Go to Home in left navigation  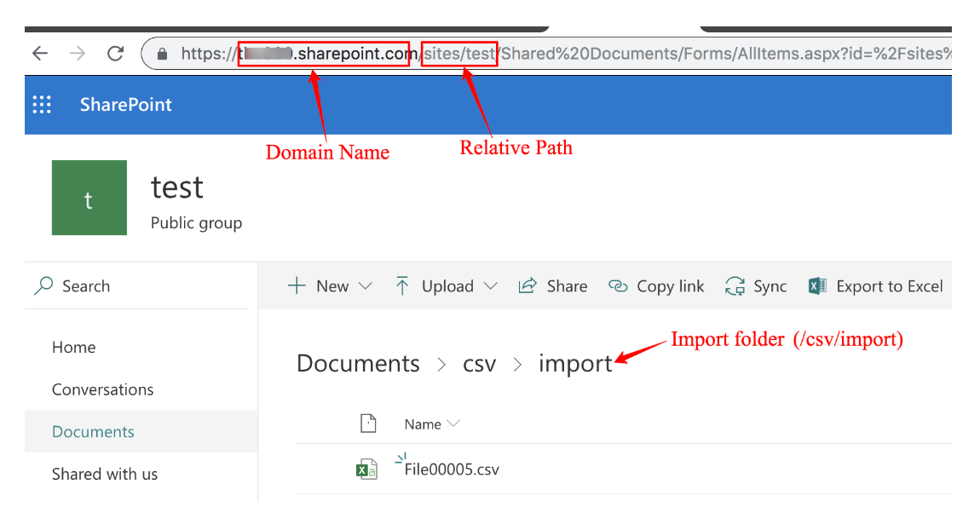(x=74, y=347)
